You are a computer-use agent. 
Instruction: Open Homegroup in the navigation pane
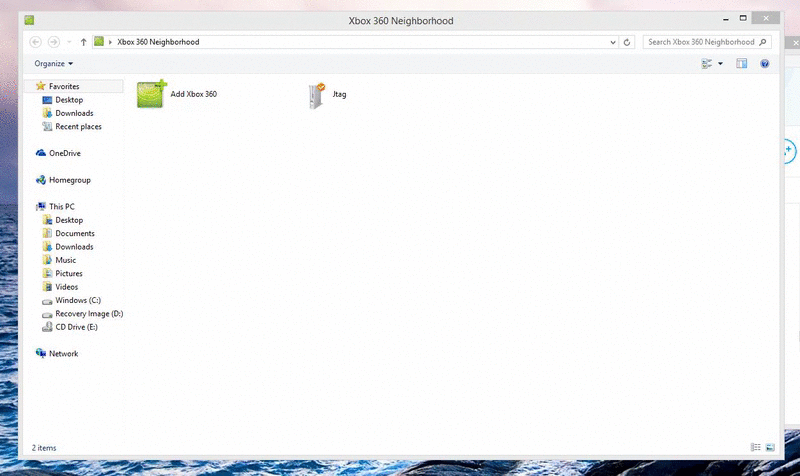(x=69, y=180)
